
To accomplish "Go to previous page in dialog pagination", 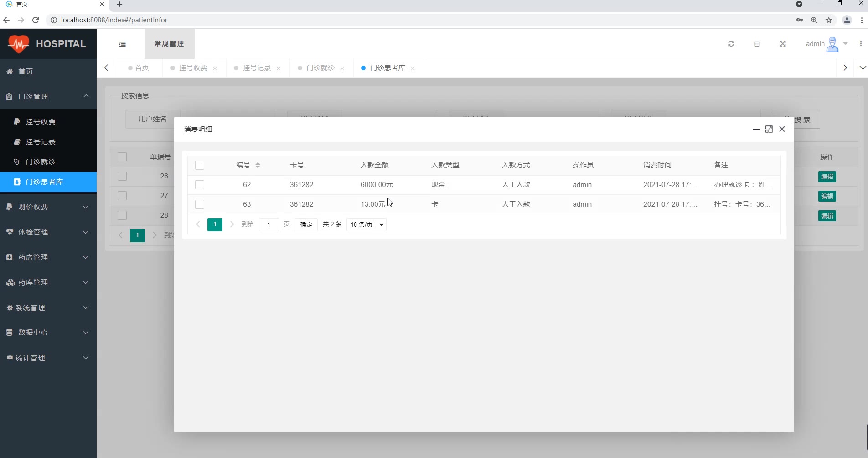I will tap(198, 224).
